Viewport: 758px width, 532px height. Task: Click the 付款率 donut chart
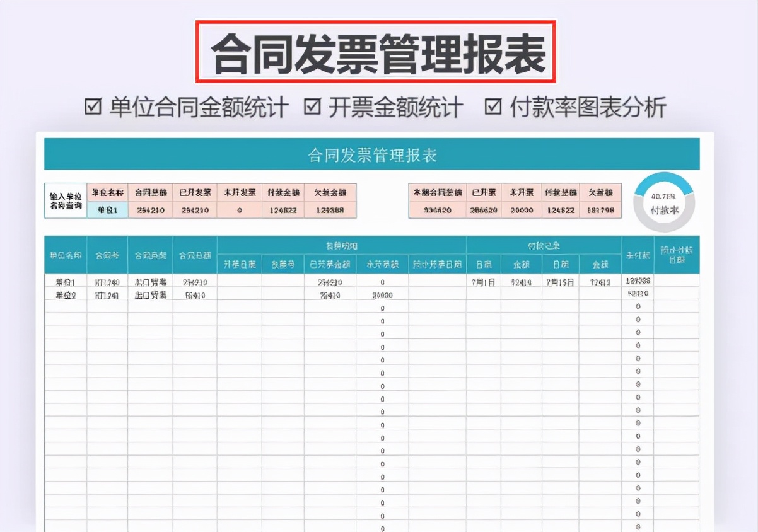pyautogui.click(x=664, y=202)
